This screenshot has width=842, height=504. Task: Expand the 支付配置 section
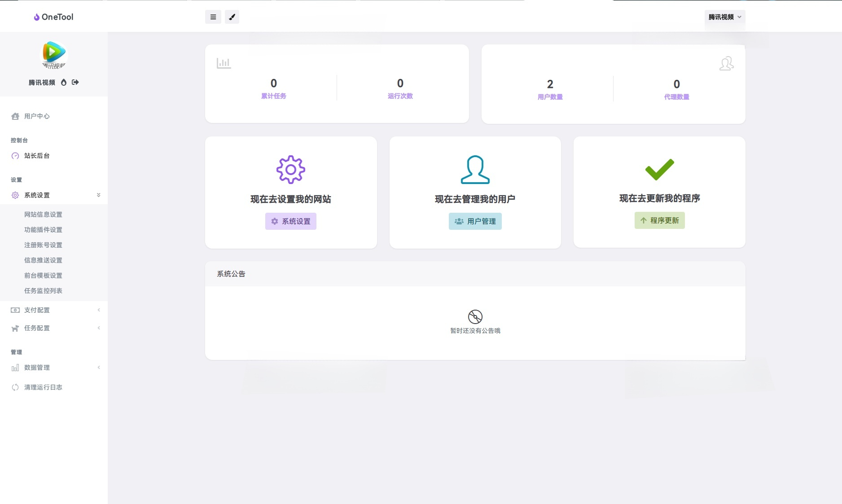[54, 310]
